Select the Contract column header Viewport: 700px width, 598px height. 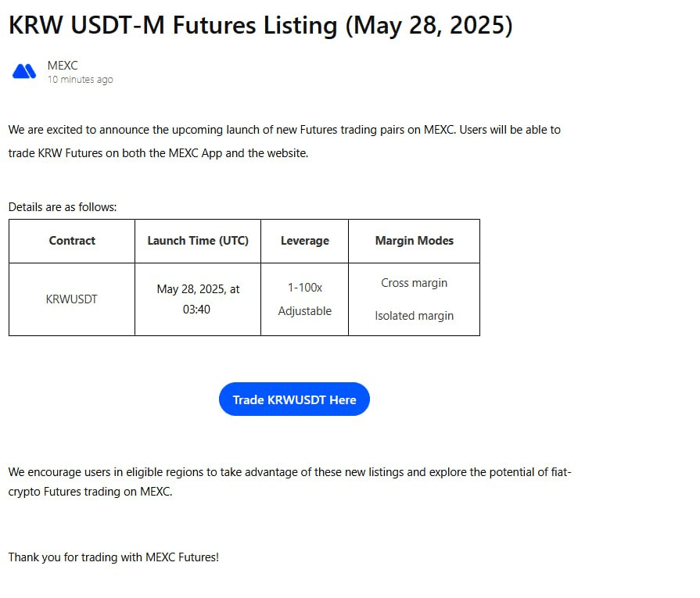(x=72, y=241)
